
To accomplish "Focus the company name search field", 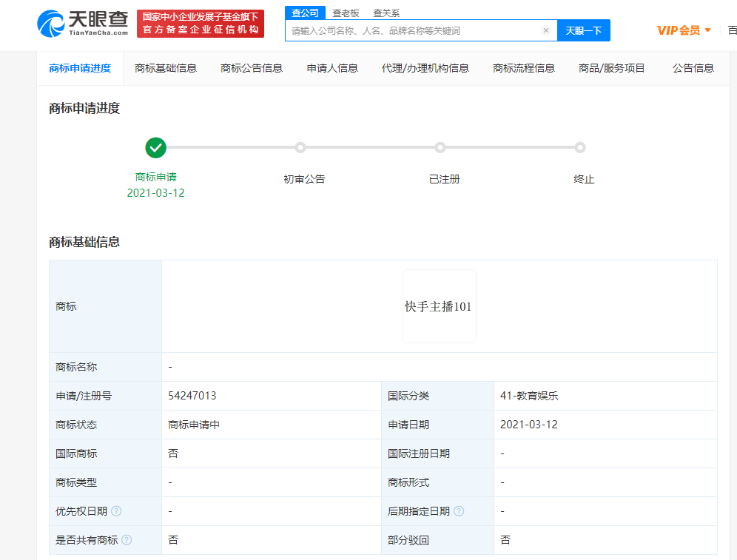I will [414, 31].
